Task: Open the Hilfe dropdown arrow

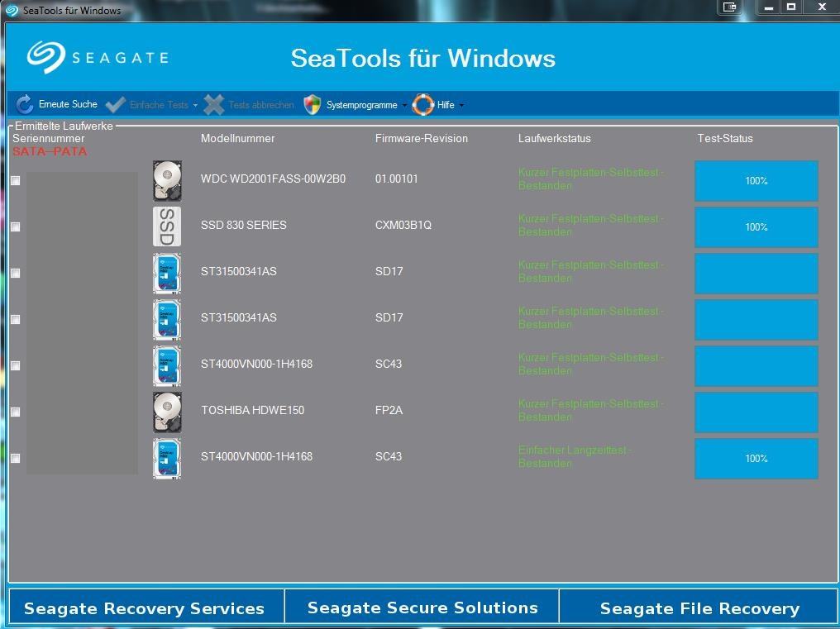Action: 461,105
